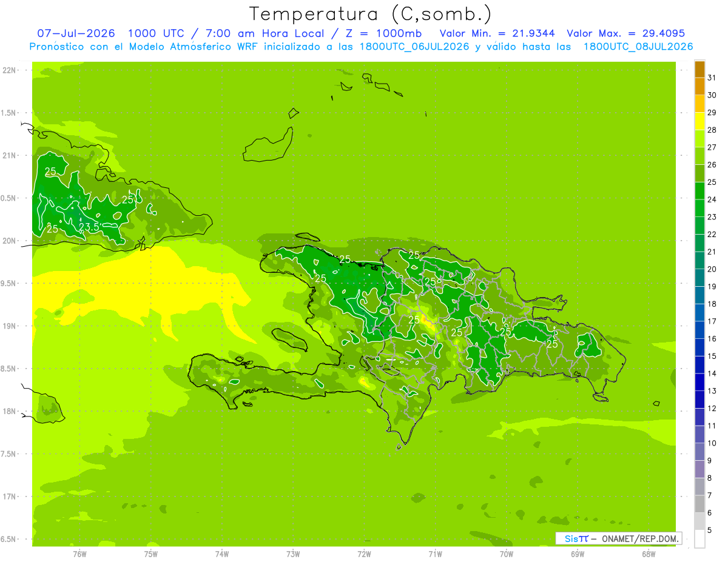
Task: Click the legend value '29'
Action: 712,112
